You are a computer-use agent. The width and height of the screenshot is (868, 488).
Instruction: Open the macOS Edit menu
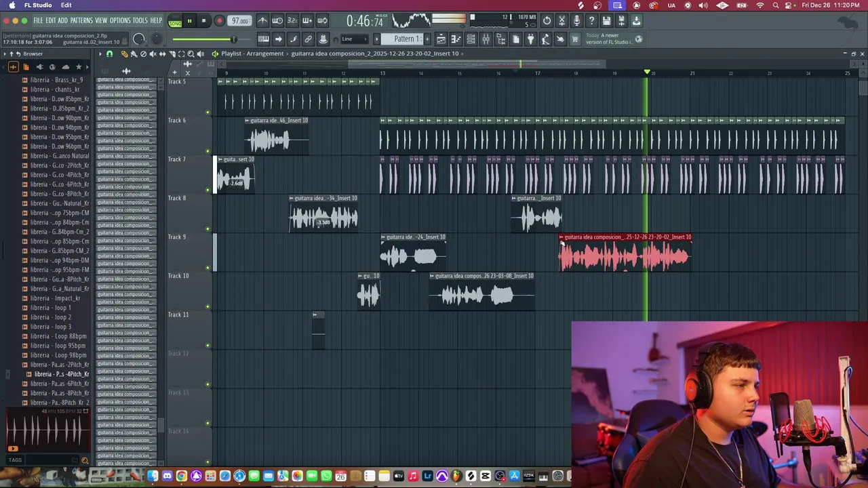(66, 5)
